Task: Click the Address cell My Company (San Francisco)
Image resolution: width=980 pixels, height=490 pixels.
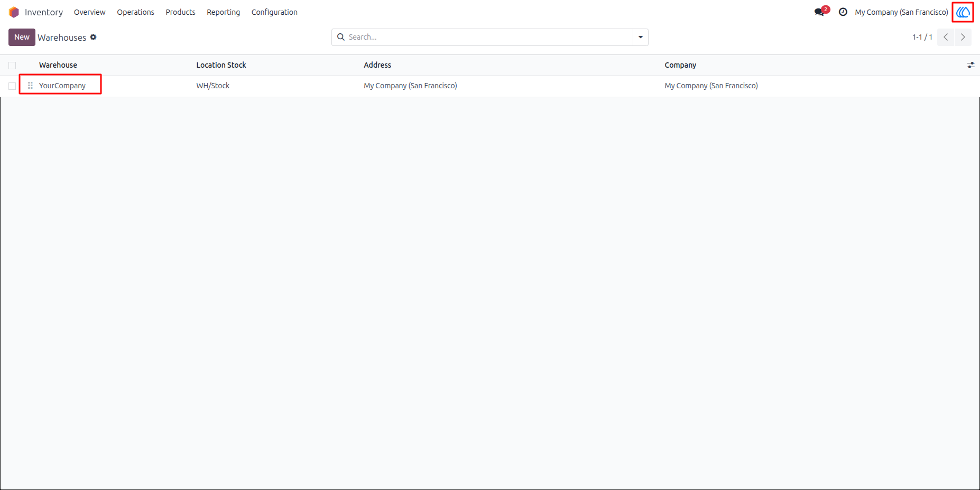Action: coord(410,86)
